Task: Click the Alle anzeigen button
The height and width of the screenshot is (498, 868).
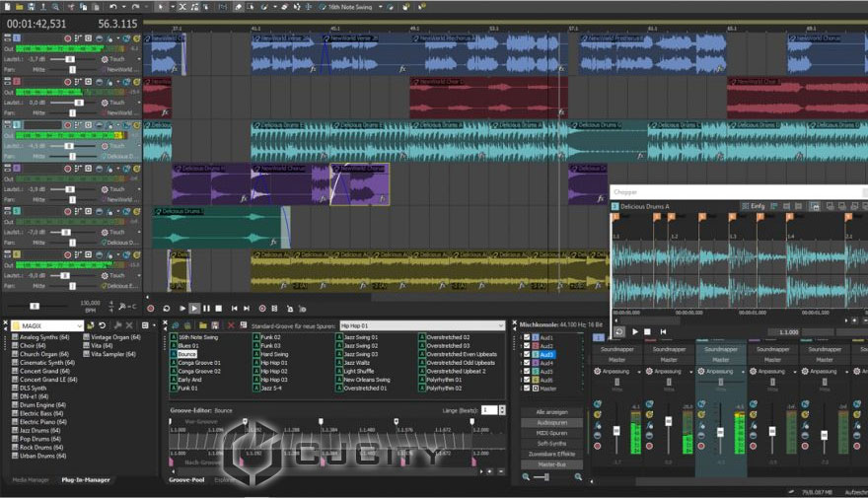Action: point(551,411)
